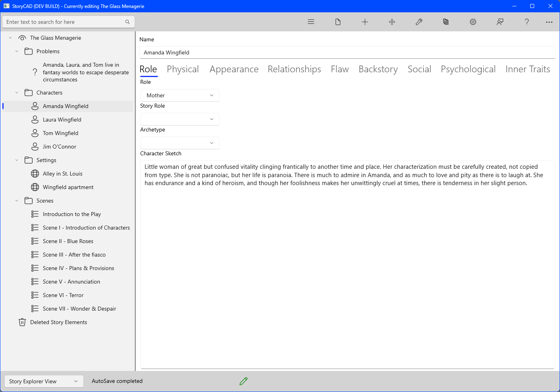
Task: Click the green pencil edit status icon
Action: 243,381
